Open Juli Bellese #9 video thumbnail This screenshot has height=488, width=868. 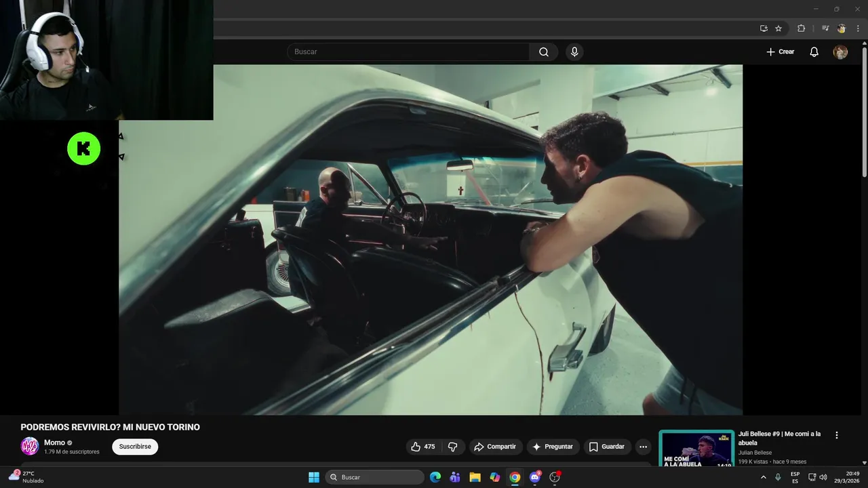click(x=696, y=449)
